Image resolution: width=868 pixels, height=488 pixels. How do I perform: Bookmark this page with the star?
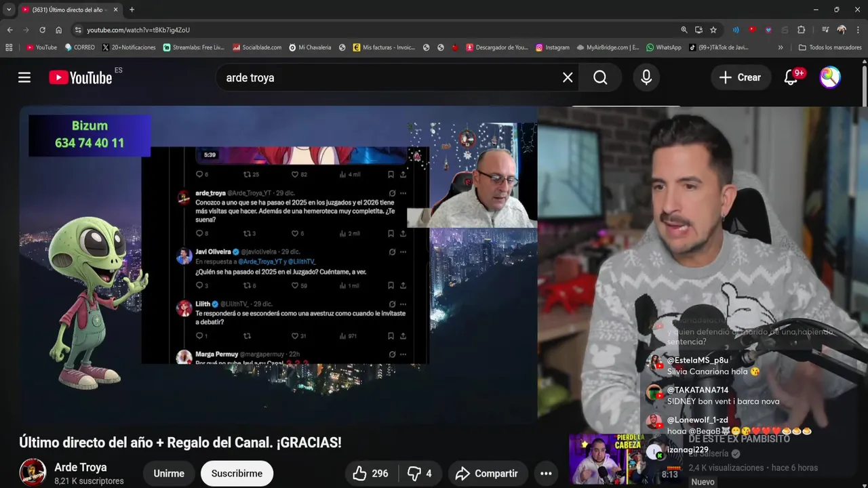[x=713, y=30]
